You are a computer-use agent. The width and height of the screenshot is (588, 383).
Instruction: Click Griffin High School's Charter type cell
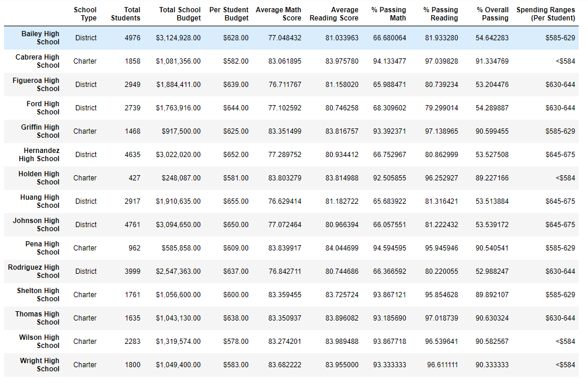(85, 131)
